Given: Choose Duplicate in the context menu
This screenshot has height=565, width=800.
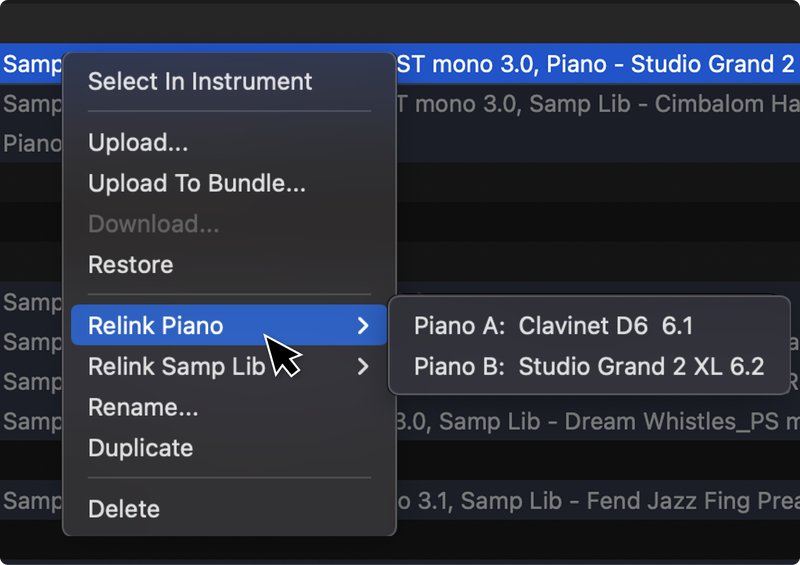Looking at the screenshot, I should point(140,448).
